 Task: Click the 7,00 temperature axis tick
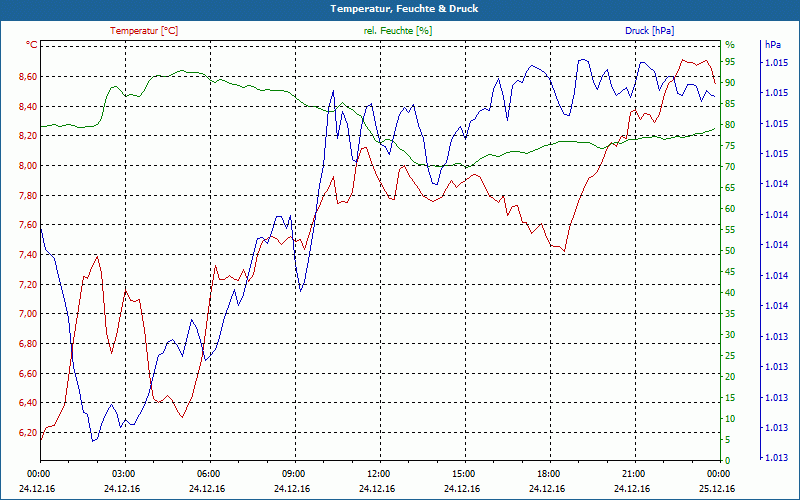28,314
